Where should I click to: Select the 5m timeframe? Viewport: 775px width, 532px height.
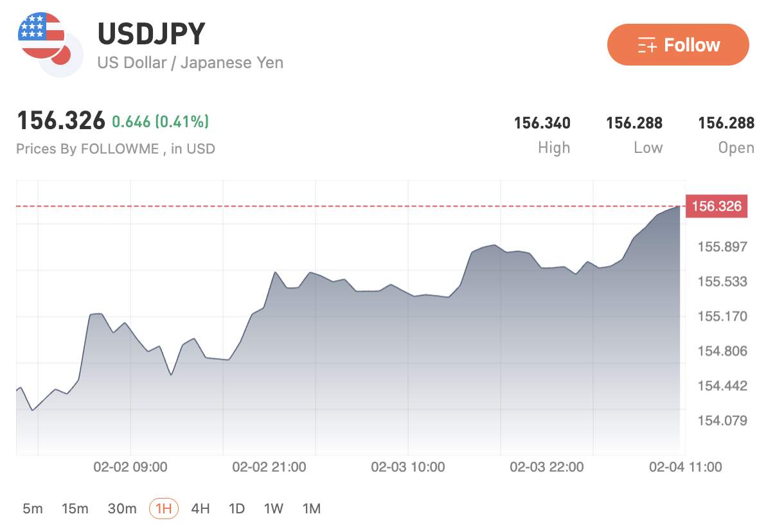pos(32,508)
